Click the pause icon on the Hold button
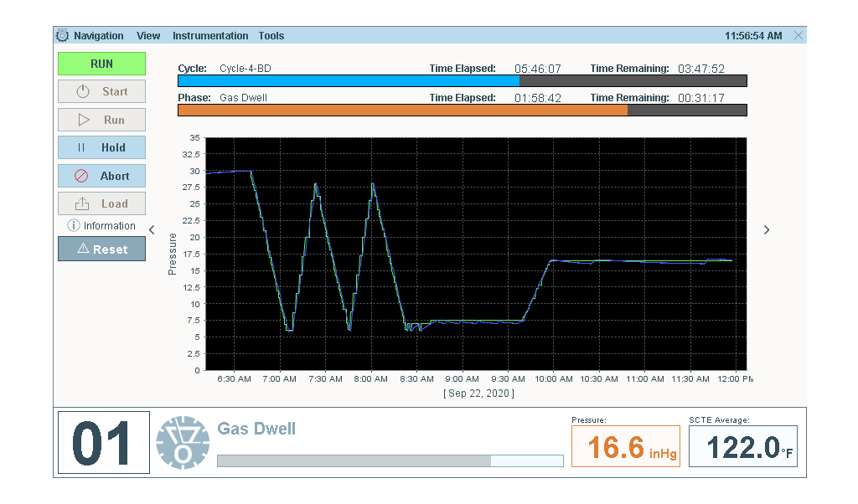The image size is (858, 504). (82, 148)
